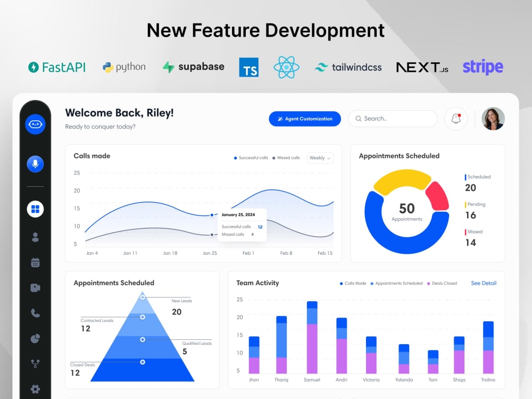Toggle Appointments Scheduled legend in Team Activity
The image size is (532, 399).
[397, 284]
